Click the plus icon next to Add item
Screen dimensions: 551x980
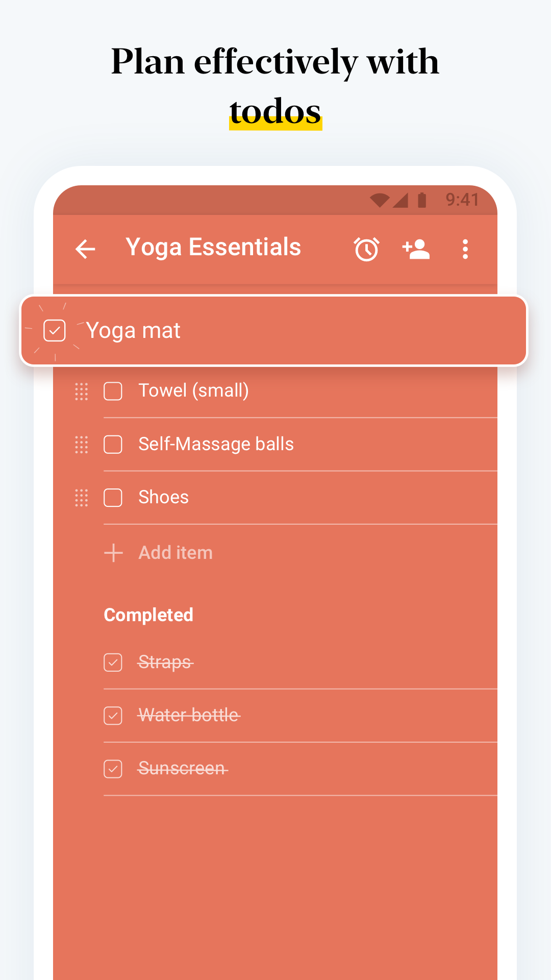click(113, 552)
